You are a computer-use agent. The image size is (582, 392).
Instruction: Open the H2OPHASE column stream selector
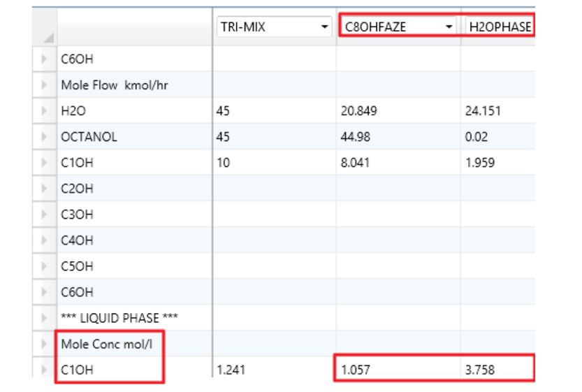coord(499,27)
